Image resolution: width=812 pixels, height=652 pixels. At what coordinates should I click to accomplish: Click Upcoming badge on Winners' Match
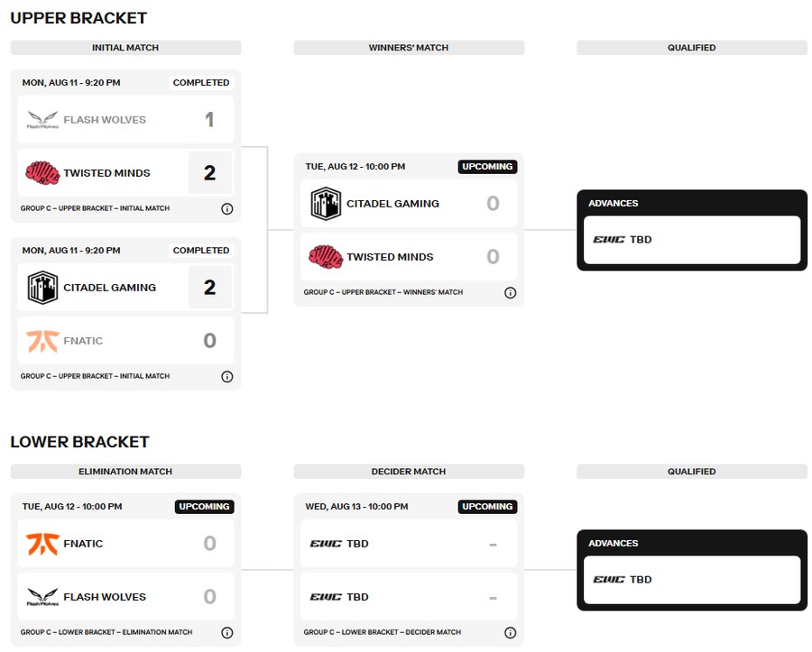click(487, 167)
